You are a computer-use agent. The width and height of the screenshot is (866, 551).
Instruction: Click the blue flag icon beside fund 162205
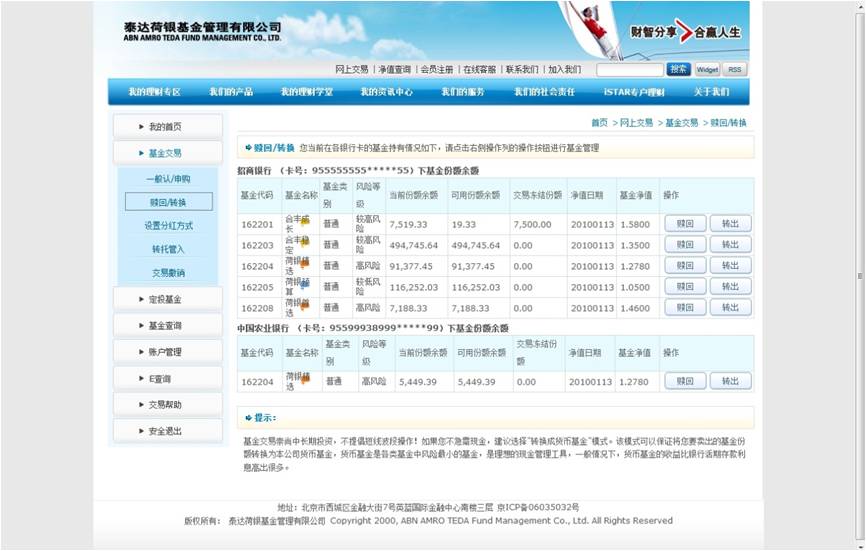point(304,283)
